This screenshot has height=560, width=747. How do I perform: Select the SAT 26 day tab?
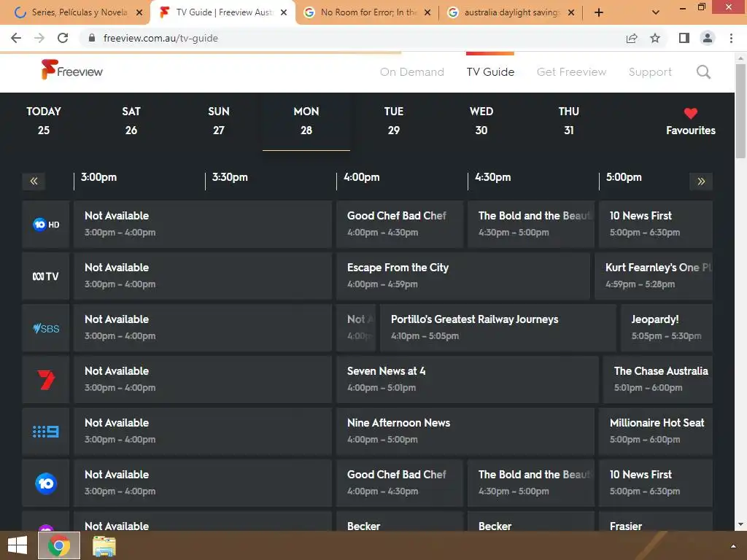(x=131, y=121)
